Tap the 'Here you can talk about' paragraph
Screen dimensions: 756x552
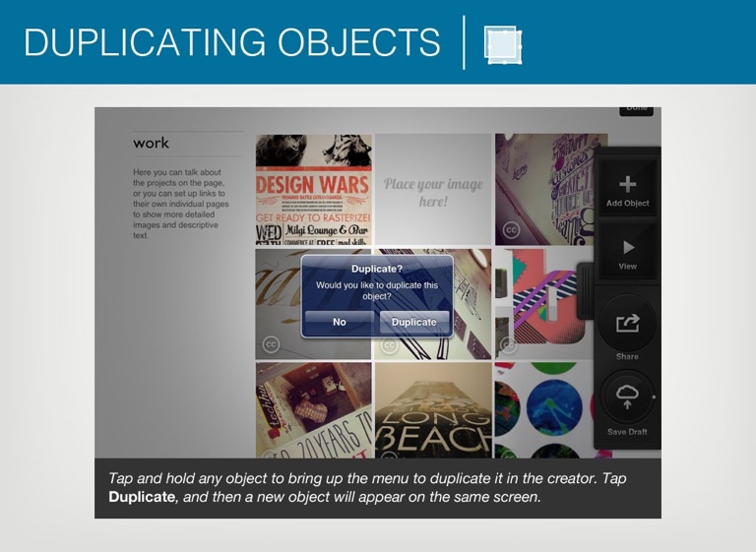[x=181, y=204]
